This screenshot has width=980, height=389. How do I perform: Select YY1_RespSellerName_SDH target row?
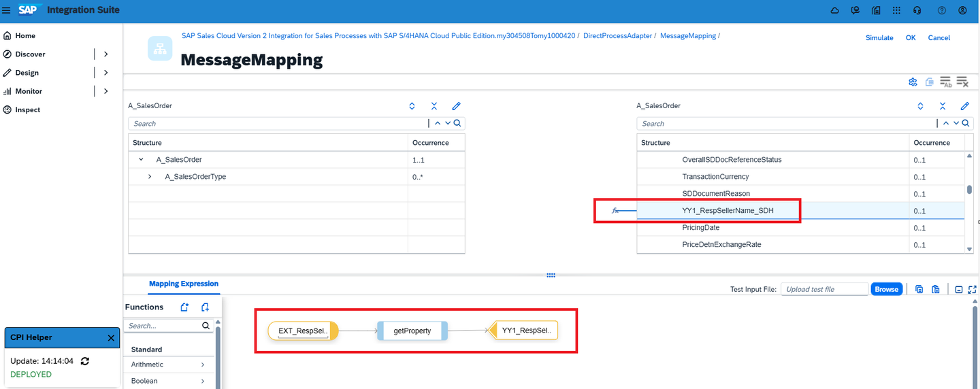[800, 211]
